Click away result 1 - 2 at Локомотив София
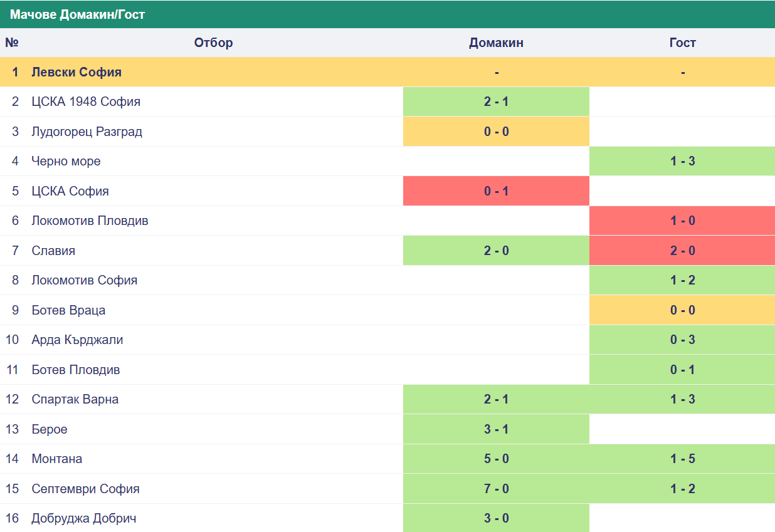The height and width of the screenshot is (532, 775). tap(682, 280)
